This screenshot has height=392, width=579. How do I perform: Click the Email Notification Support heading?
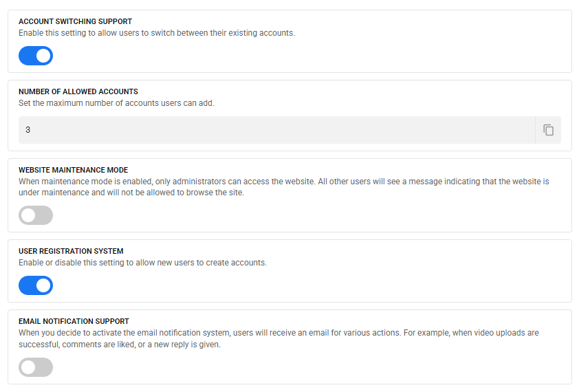pos(74,321)
